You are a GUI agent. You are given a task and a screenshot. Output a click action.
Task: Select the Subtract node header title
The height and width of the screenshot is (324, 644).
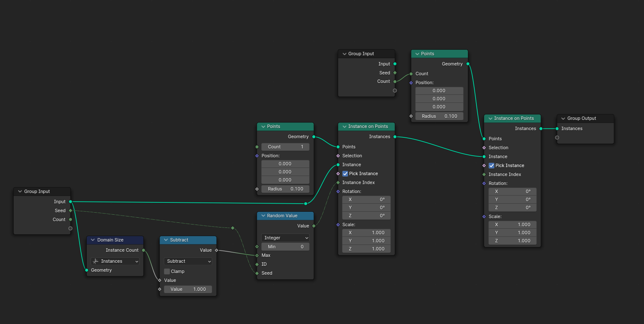[x=179, y=240]
